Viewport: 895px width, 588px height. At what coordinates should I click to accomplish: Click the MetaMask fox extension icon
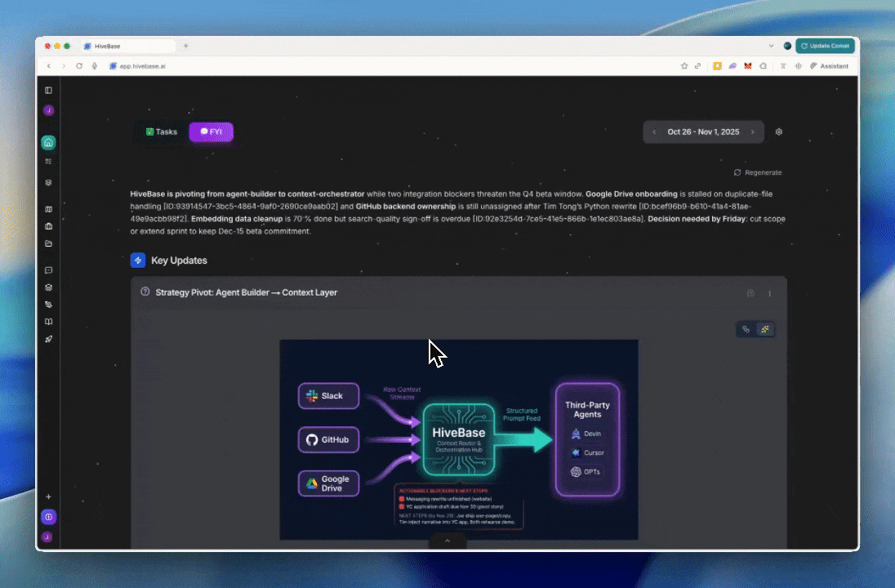[747, 66]
